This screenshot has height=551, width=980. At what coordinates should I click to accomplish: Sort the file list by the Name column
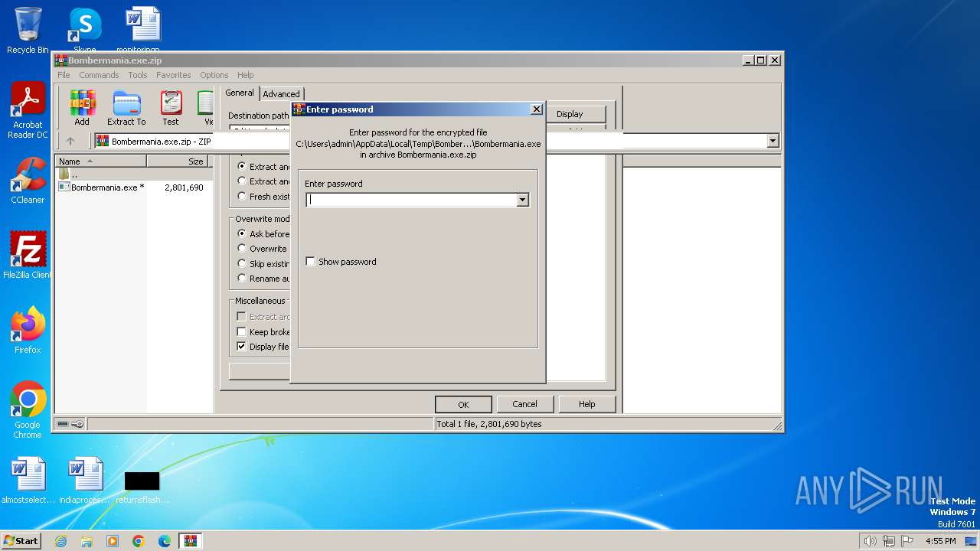pos(101,161)
